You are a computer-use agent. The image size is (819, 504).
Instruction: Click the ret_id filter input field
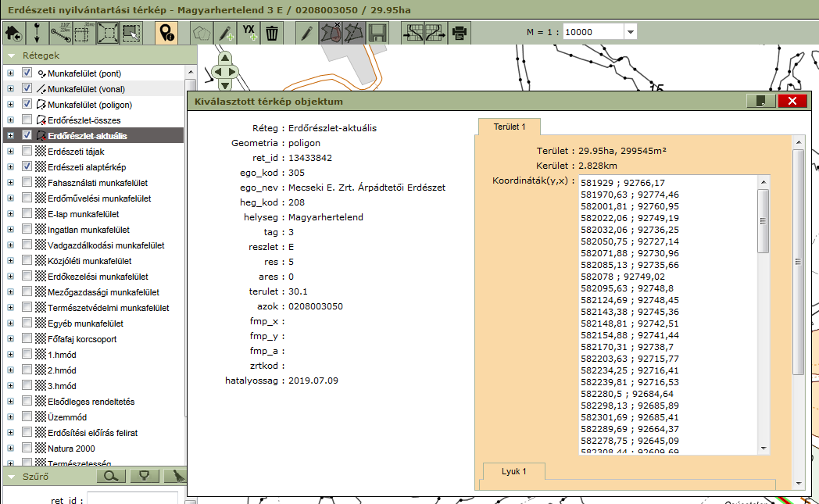[x=132, y=499]
